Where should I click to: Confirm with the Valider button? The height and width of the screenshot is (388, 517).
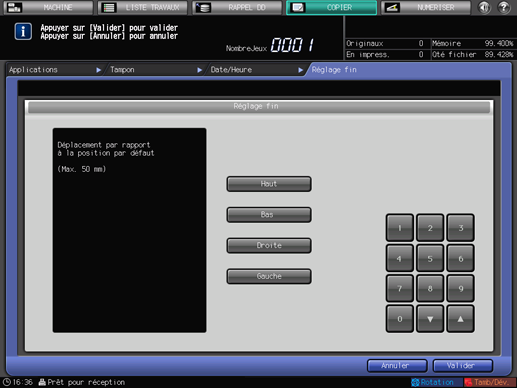tap(463, 366)
